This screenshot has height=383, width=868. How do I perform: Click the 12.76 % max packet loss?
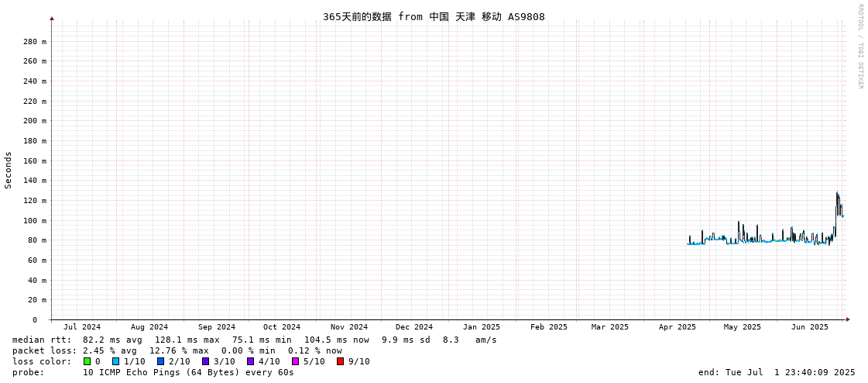(179, 351)
